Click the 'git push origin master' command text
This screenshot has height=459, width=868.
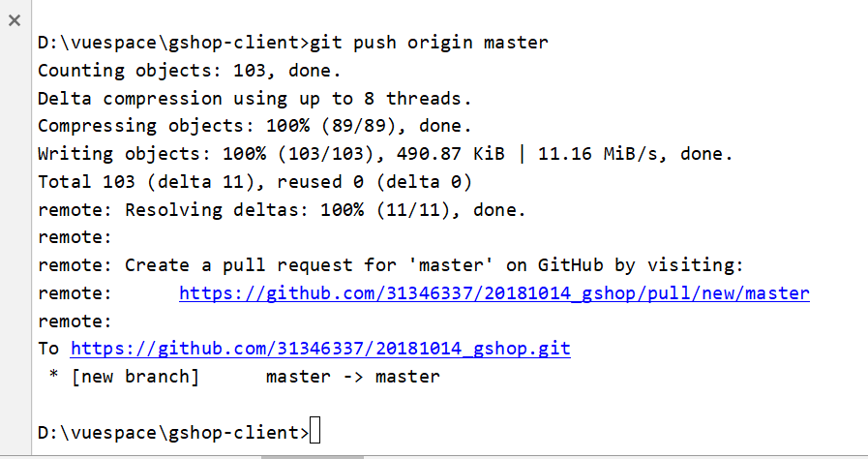pos(429,43)
